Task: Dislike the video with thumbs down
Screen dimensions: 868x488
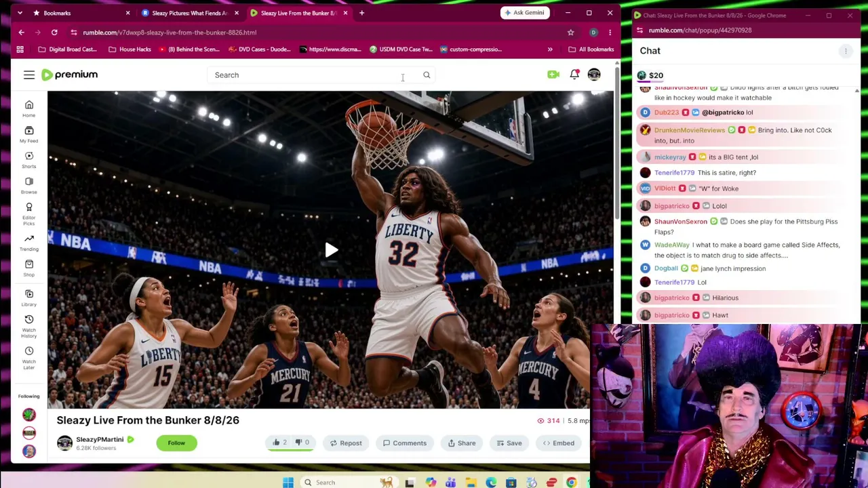Action: point(302,443)
